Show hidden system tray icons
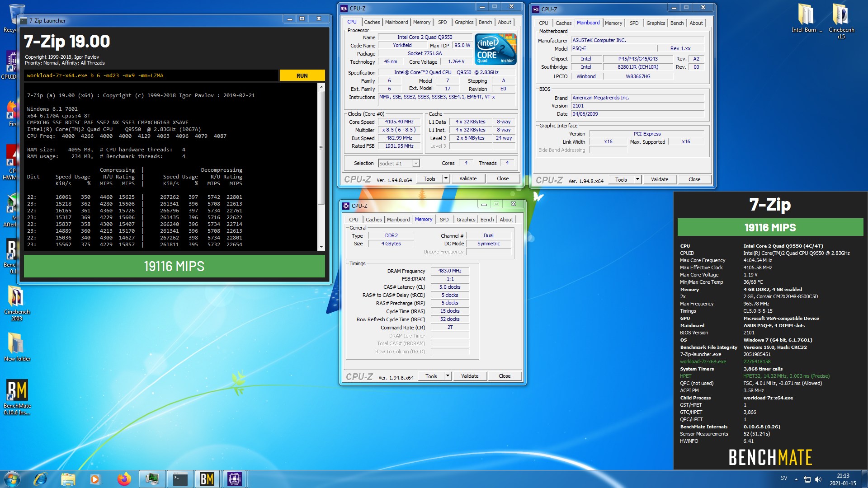 point(796,479)
